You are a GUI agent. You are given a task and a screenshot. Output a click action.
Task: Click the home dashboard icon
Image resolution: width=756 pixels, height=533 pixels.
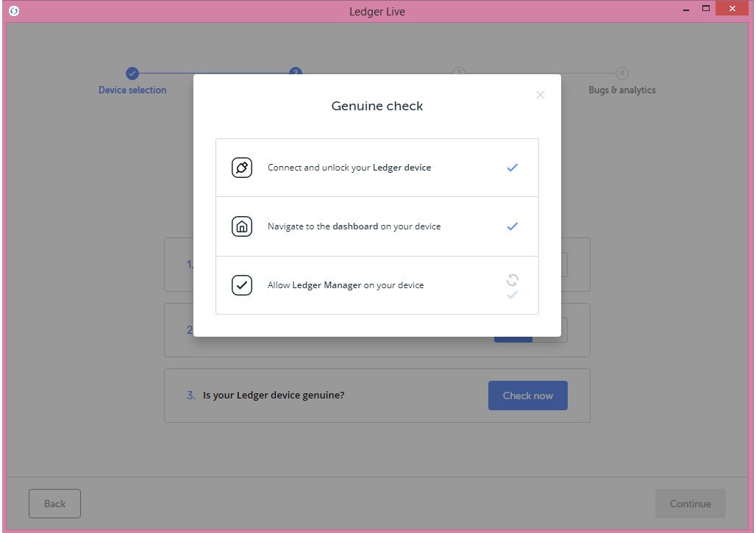click(x=242, y=226)
